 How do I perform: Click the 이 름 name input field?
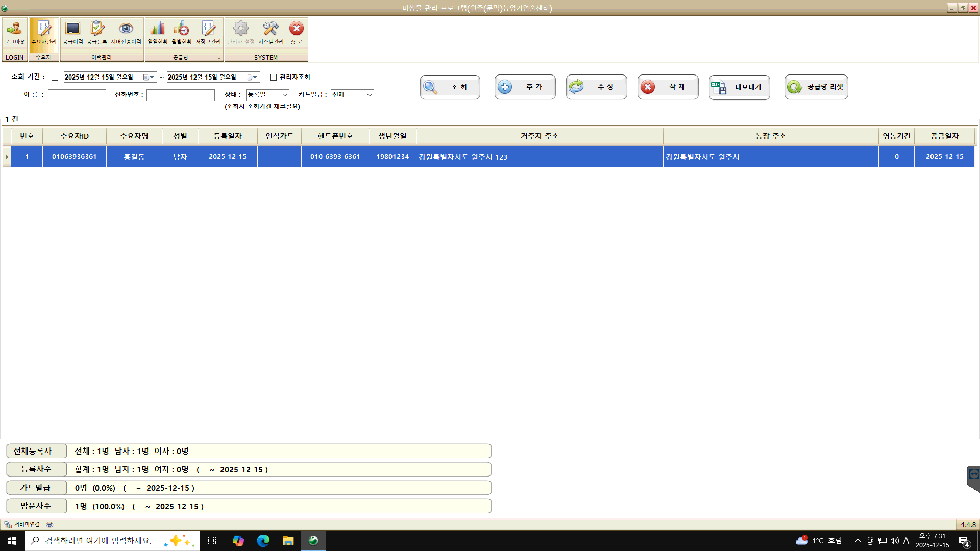[77, 95]
